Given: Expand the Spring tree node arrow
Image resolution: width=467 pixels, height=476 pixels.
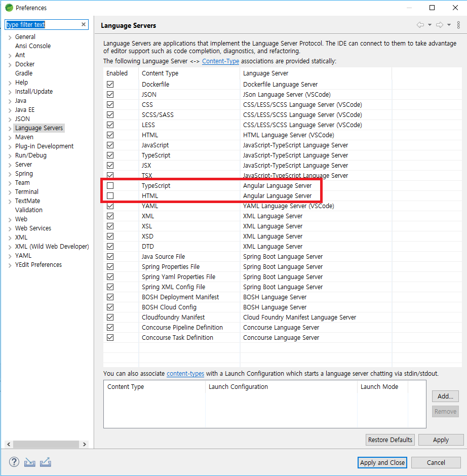Looking at the screenshot, I should click(x=10, y=174).
